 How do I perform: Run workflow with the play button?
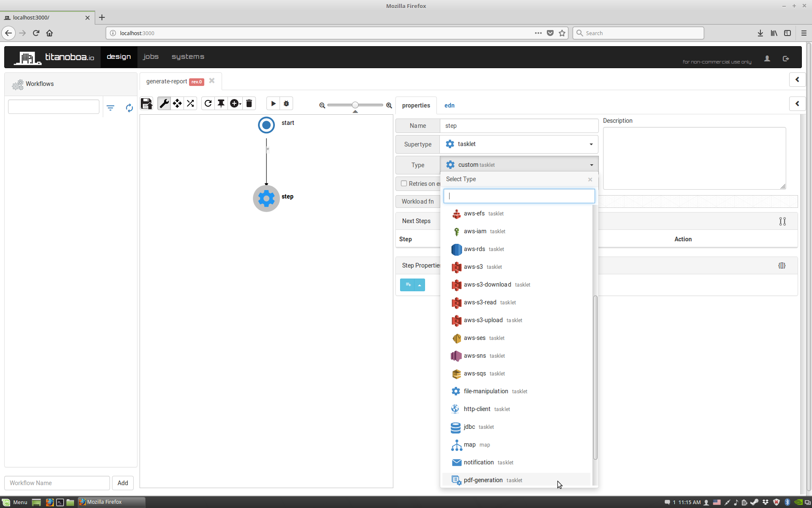(x=273, y=104)
